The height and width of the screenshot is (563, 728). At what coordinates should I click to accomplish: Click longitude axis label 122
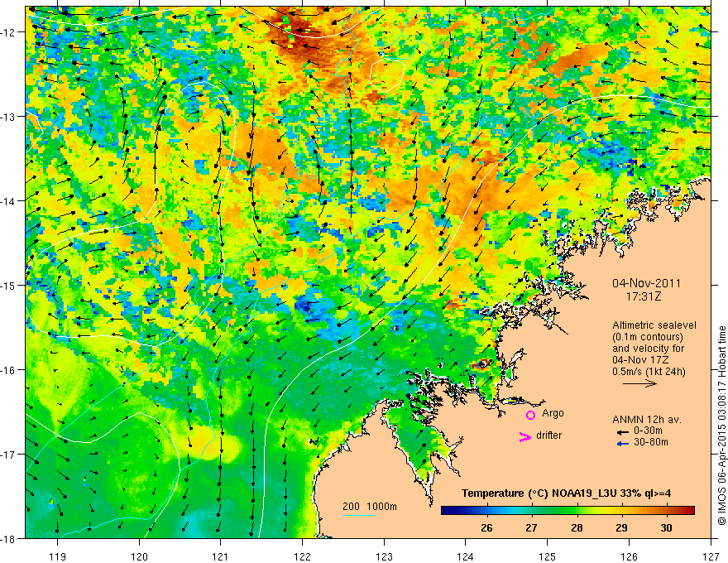302,556
